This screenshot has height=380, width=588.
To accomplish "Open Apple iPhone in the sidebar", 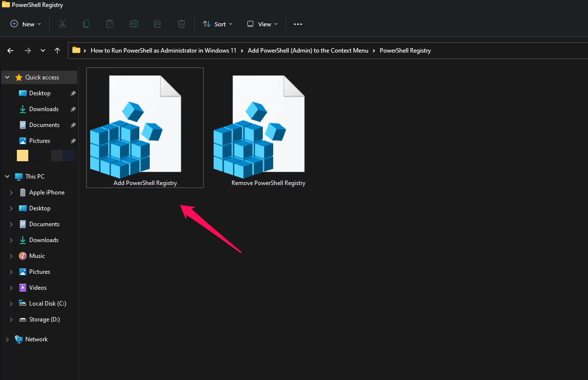I will (47, 192).
